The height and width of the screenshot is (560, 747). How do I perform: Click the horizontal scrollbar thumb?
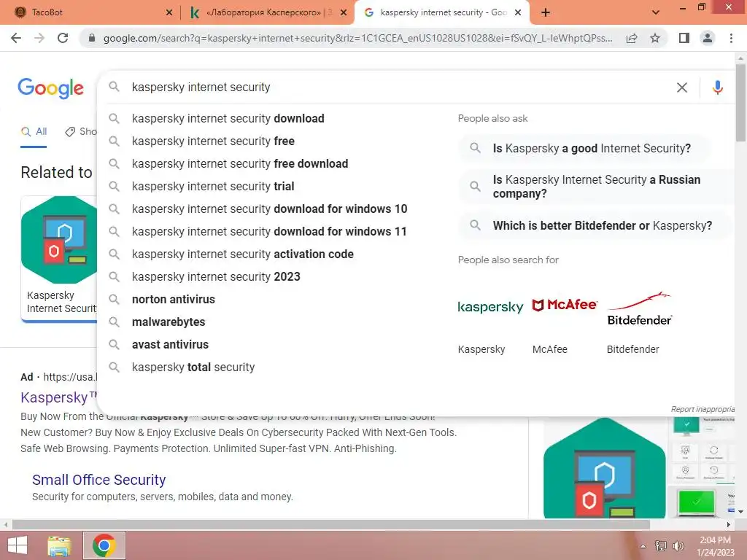[x=331, y=525]
